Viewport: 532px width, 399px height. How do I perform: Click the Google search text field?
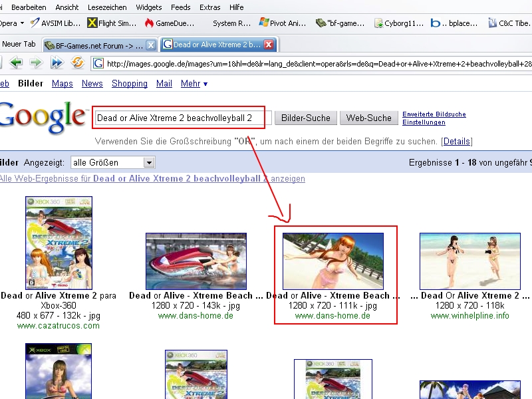tap(184, 118)
